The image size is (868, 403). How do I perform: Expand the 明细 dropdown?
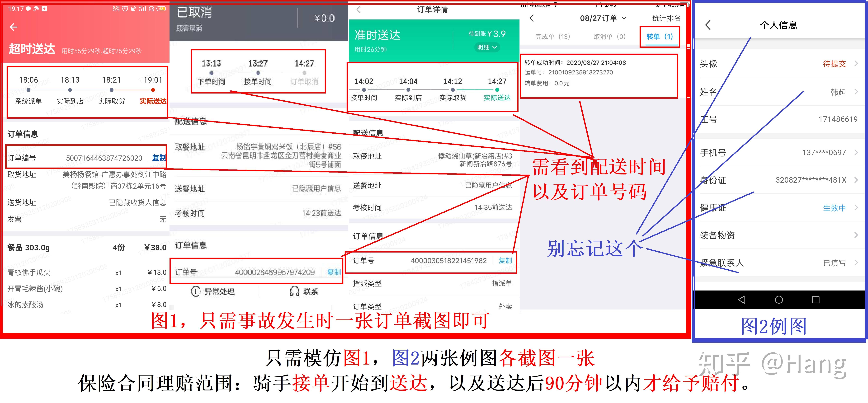[x=487, y=47]
